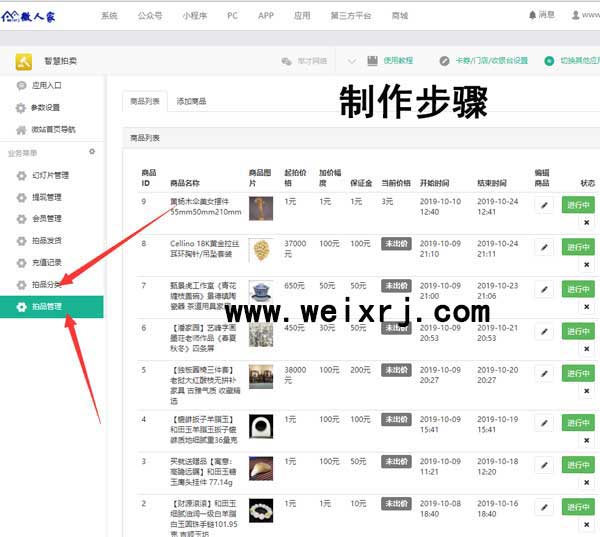Delete product ID 2 with the X icon
This screenshot has height=537, width=600.
click(586, 525)
